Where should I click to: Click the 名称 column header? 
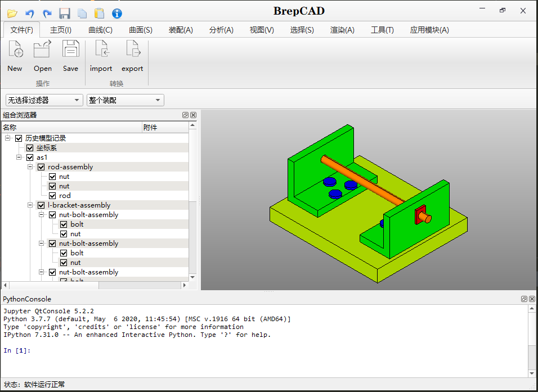71,127
